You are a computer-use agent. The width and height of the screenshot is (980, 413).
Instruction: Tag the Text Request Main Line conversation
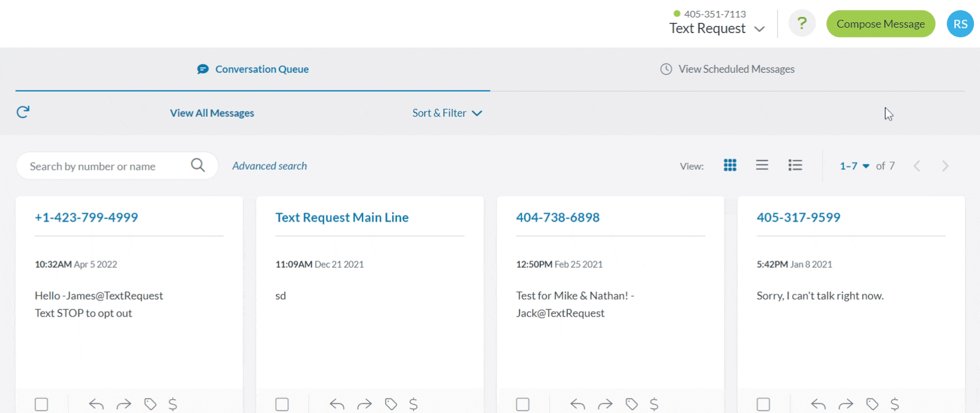point(391,404)
